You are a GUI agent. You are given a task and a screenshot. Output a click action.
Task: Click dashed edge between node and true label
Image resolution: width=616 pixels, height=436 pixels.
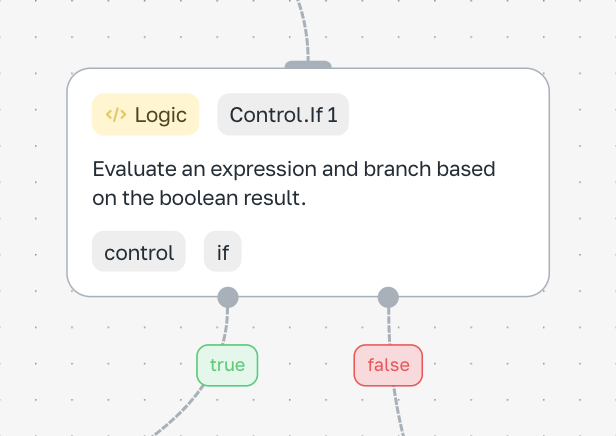pyautogui.click(x=226, y=326)
